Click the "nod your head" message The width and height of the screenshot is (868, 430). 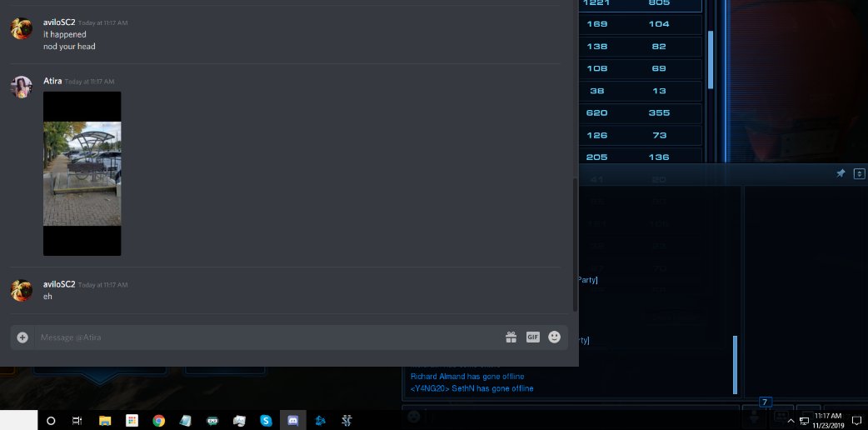[x=69, y=47]
